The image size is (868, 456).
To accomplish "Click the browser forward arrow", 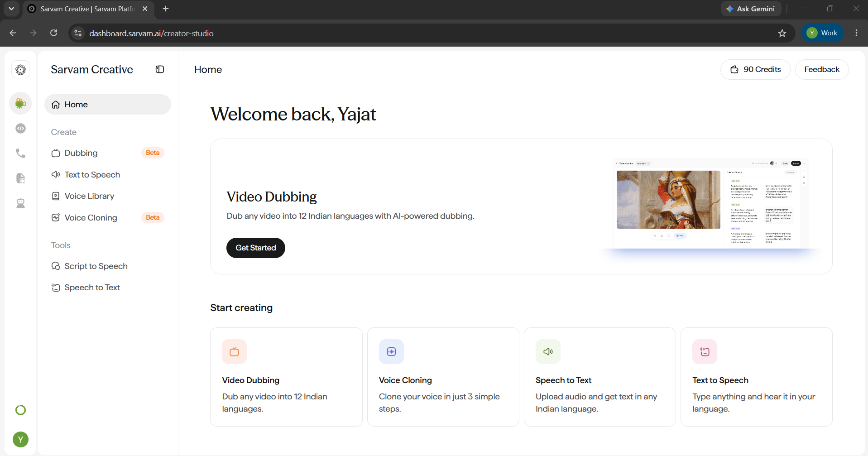I will [x=33, y=33].
